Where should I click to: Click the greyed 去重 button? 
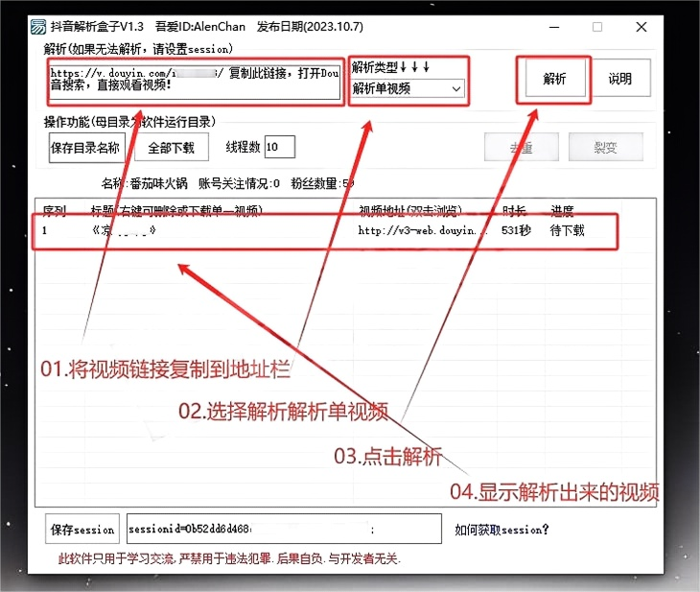tap(522, 147)
